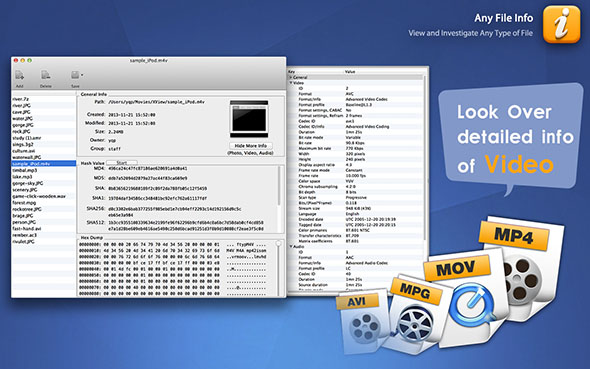Viewport: 590px width, 369px height.
Task: Click the video preview thumbnail
Action: pos(249,119)
